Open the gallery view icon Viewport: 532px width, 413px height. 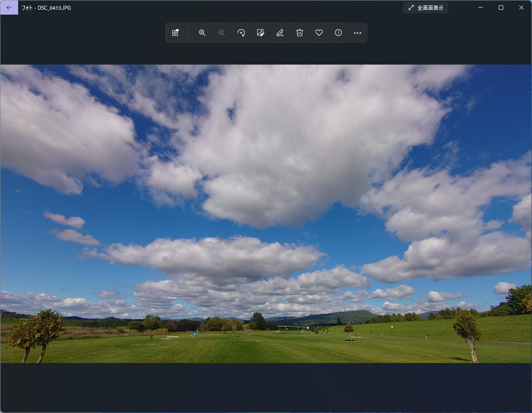(x=175, y=33)
